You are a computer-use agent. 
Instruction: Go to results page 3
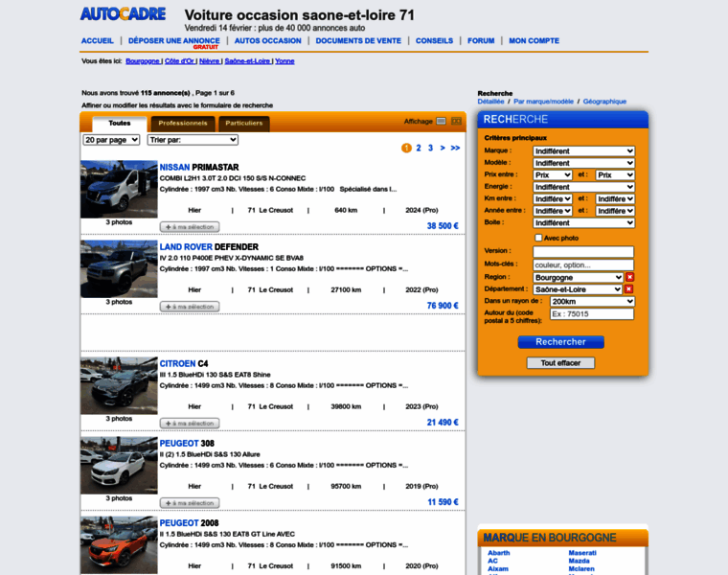pos(430,148)
